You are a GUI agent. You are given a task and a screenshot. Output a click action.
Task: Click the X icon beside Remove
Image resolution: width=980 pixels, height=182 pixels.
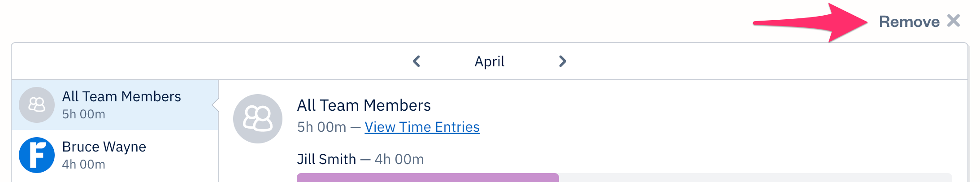[954, 21]
